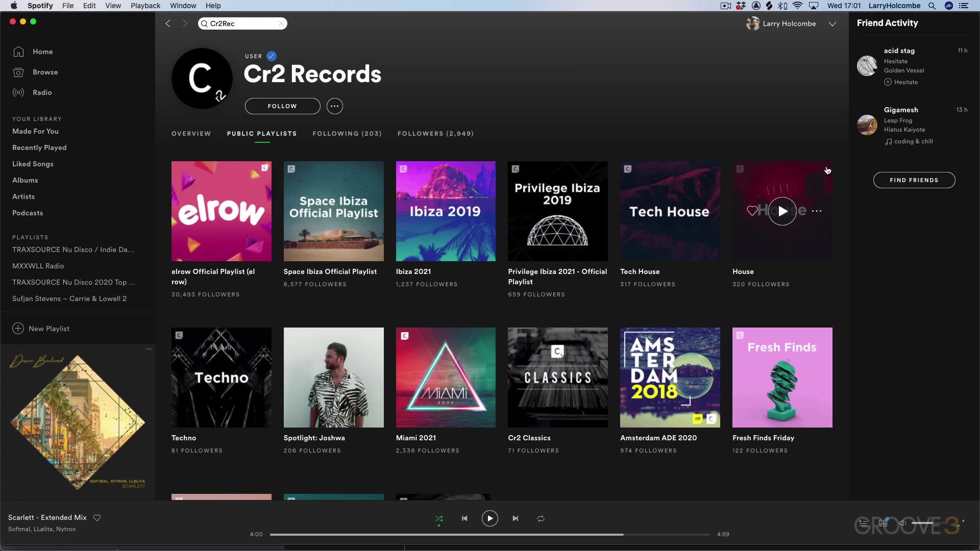This screenshot has height=551, width=980.
Task: Open the Radio section in sidebar
Action: [42, 92]
